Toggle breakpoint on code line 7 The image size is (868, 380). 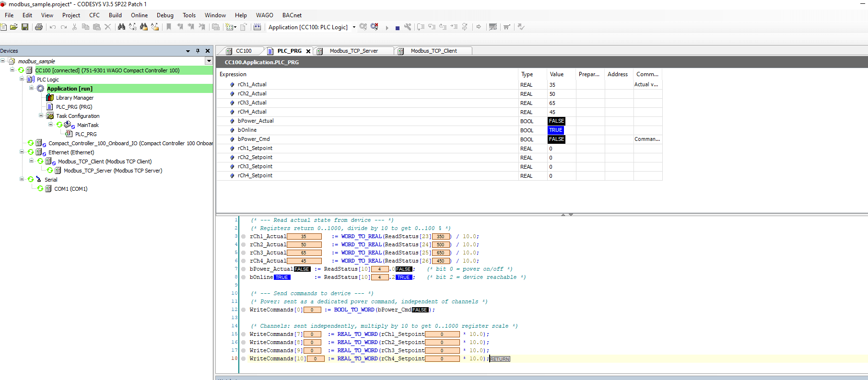click(x=244, y=269)
